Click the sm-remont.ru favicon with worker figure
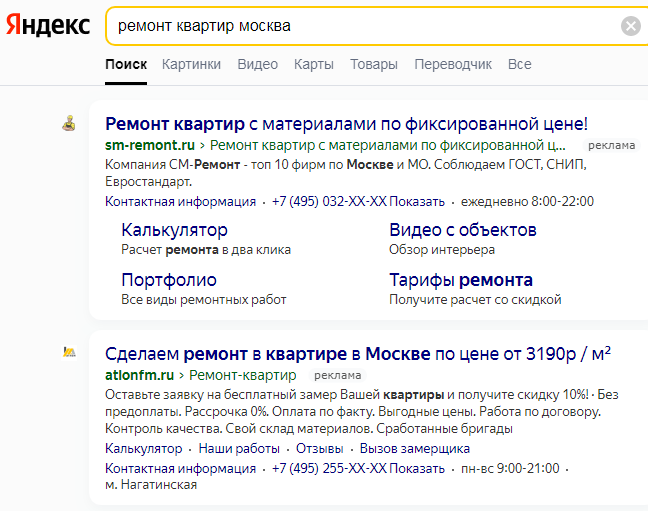 pyautogui.click(x=69, y=123)
